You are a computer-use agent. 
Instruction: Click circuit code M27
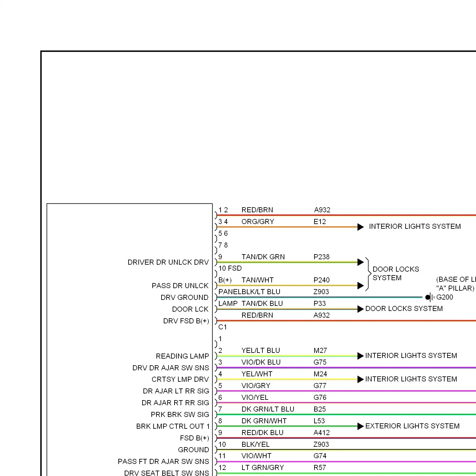pyautogui.click(x=320, y=350)
